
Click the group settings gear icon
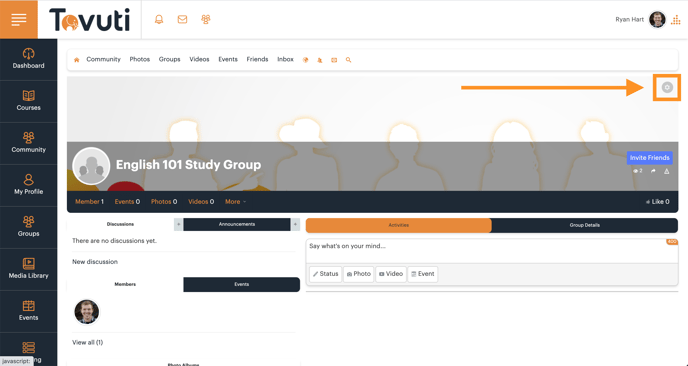coord(667,87)
